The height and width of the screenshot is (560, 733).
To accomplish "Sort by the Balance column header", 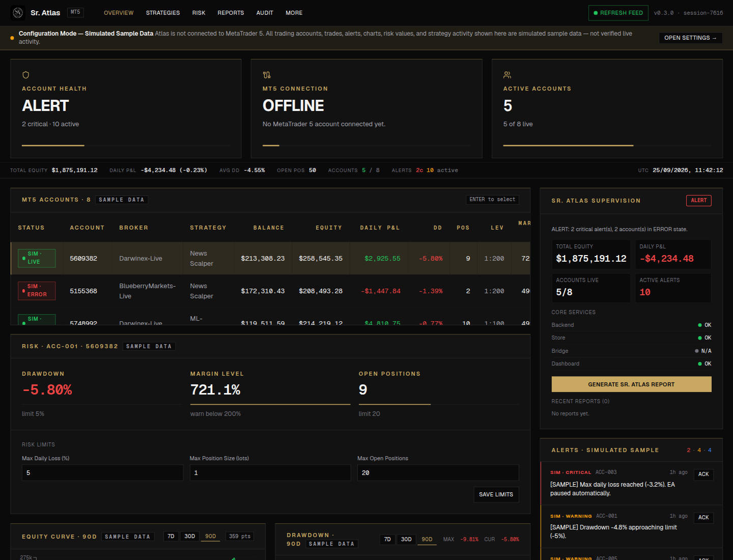I will tap(269, 228).
